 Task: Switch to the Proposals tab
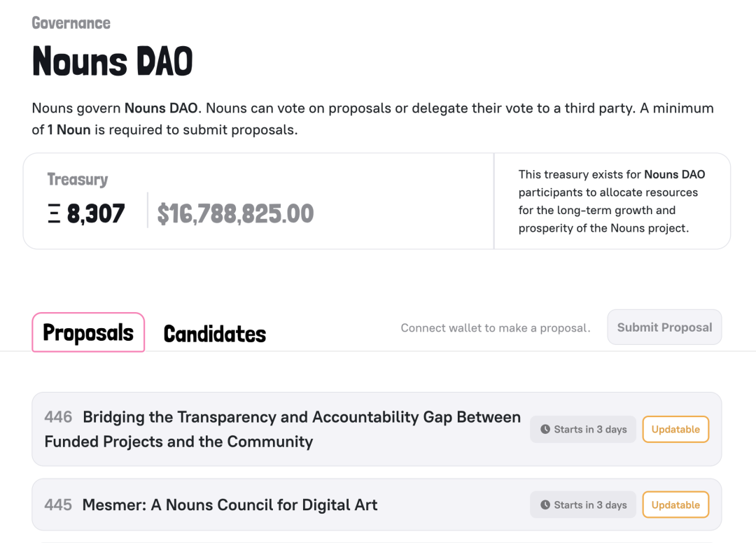pos(88,332)
